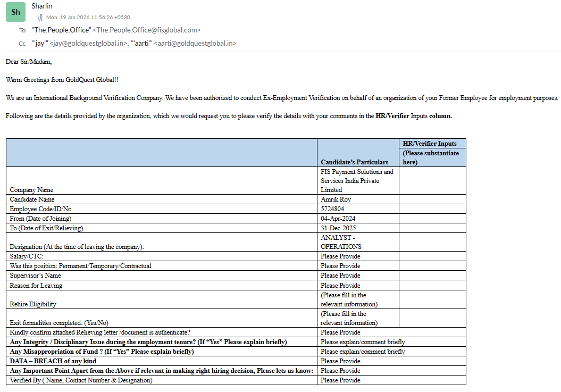This screenshot has width=561, height=392.
Task: Click Salary/CTC row label
Action: coord(27,256)
